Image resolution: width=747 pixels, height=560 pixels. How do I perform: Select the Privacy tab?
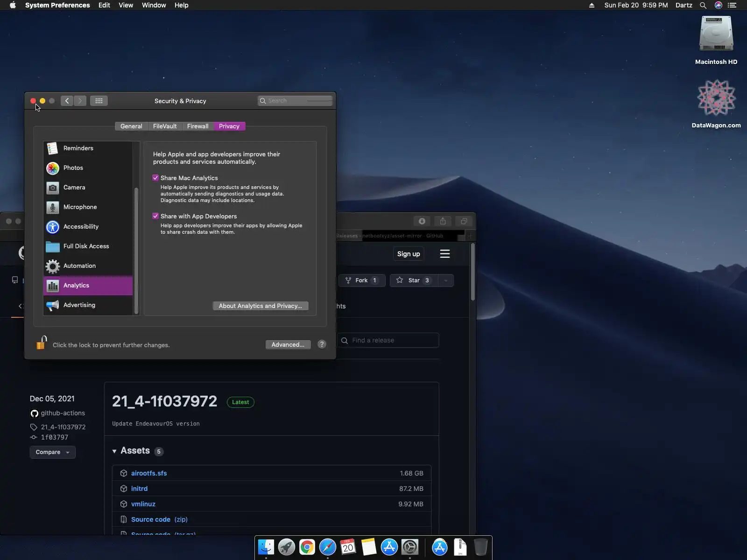(x=229, y=126)
